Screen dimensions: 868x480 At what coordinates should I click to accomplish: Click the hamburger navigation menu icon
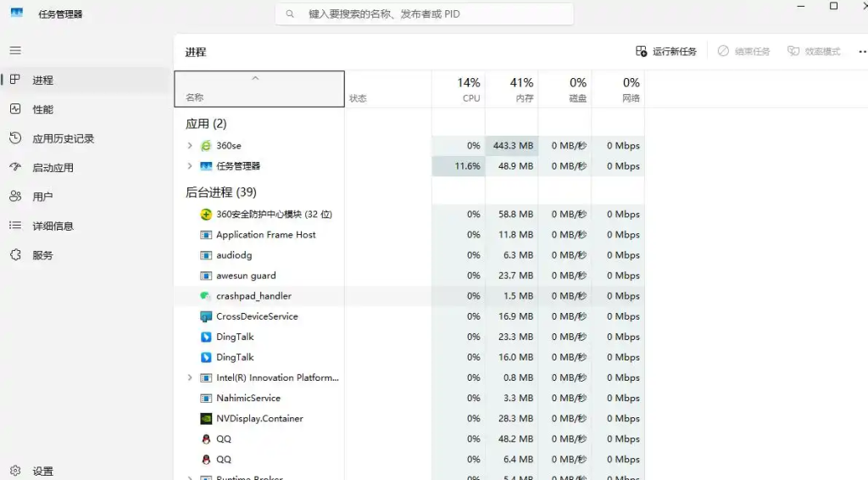15,51
